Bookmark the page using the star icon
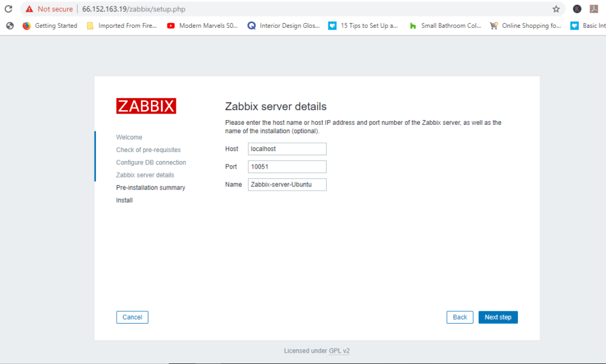Viewport: 606px width, 364px height. click(x=555, y=9)
